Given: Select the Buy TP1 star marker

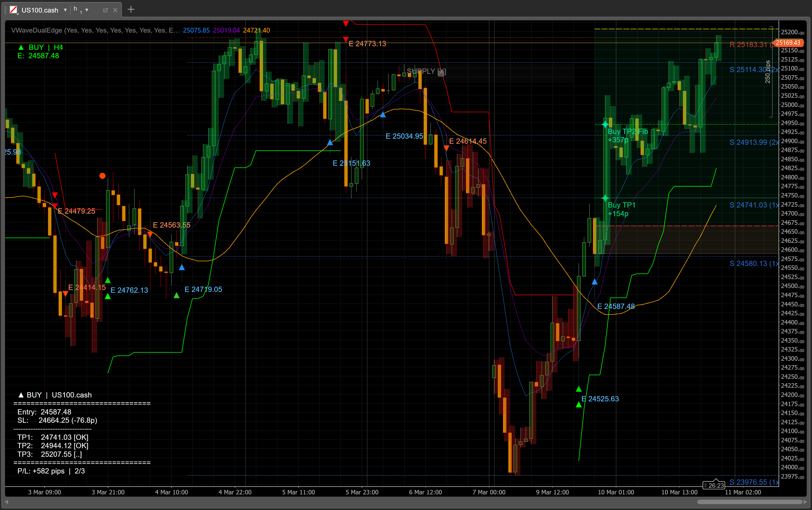Looking at the screenshot, I should tap(605, 198).
